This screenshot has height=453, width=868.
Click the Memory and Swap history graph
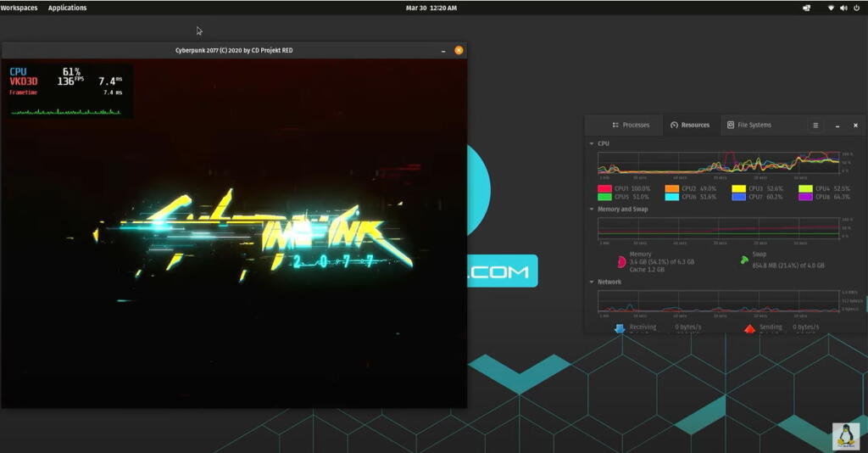tap(719, 229)
